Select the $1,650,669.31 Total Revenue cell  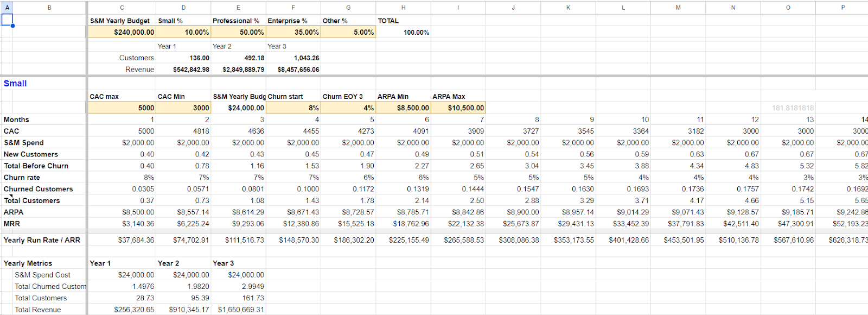[238, 310]
